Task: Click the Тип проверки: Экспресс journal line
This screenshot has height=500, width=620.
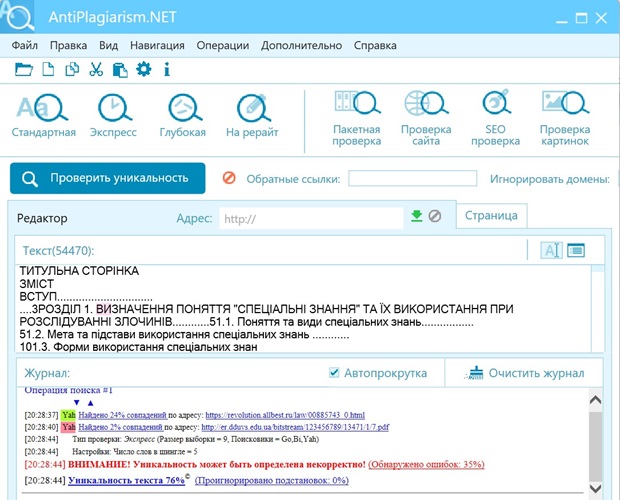Action: [196, 439]
